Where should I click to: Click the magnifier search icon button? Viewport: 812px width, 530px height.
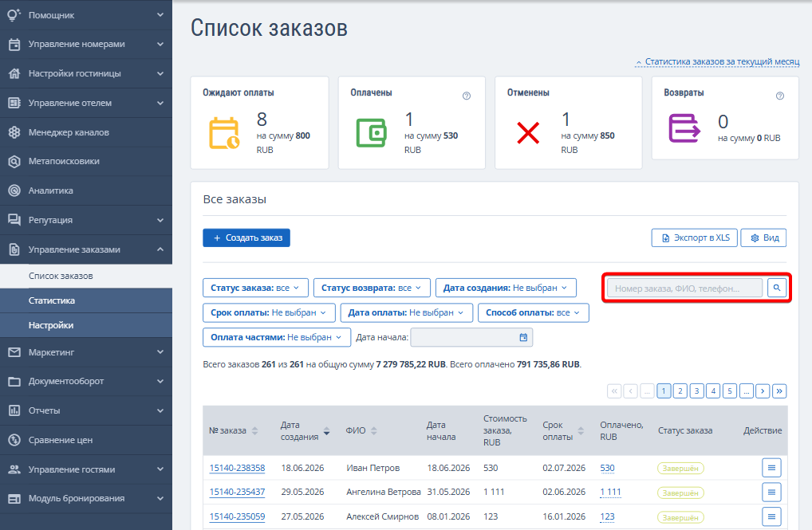coord(777,288)
